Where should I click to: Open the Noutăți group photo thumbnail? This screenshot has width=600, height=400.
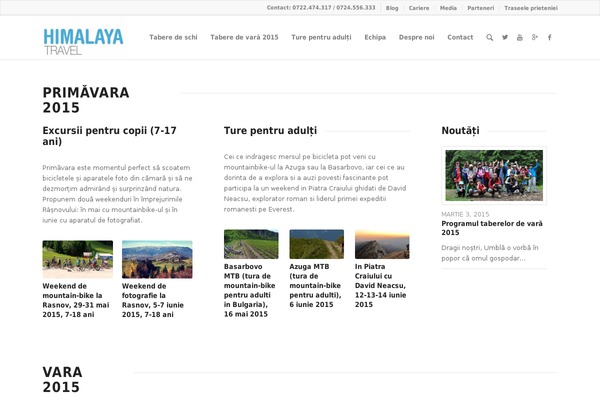coord(494,175)
